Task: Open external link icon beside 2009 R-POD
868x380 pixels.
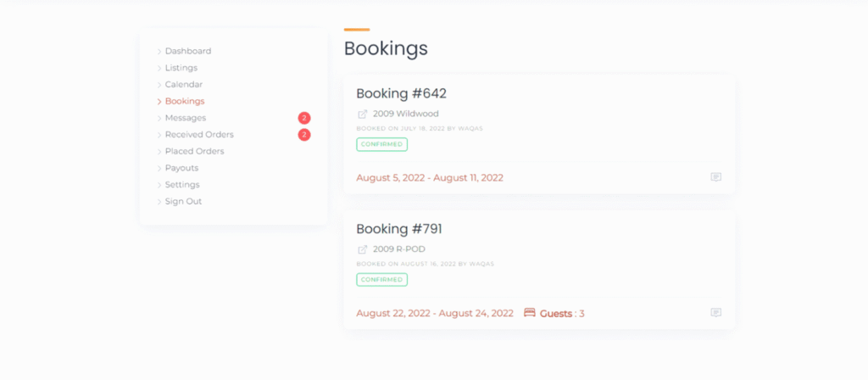Action: tap(363, 249)
